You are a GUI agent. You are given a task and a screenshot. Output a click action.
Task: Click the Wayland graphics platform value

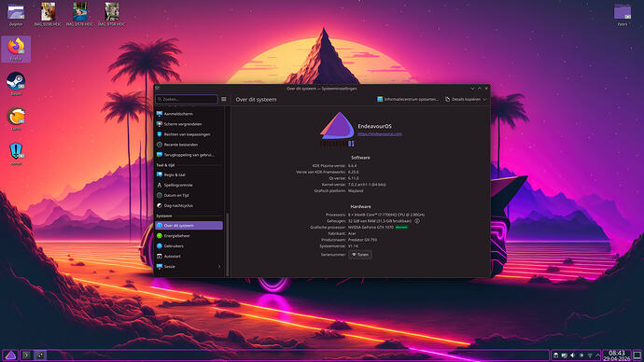[356, 191]
